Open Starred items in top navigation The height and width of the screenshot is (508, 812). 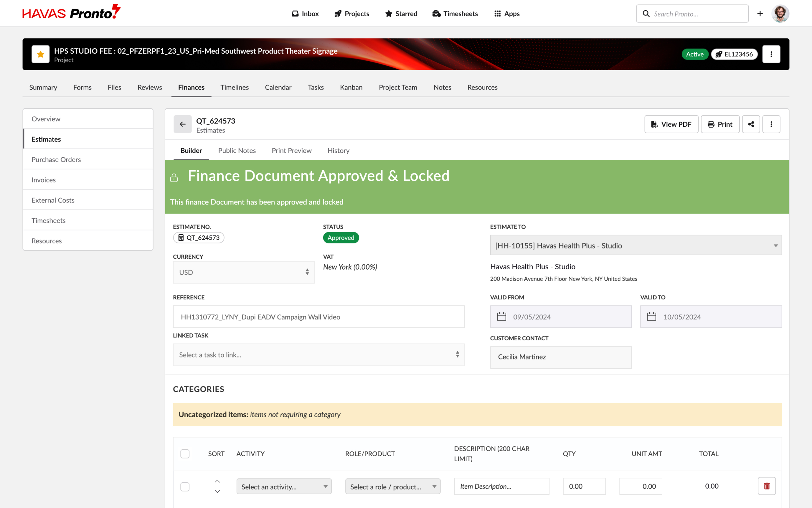click(401, 14)
